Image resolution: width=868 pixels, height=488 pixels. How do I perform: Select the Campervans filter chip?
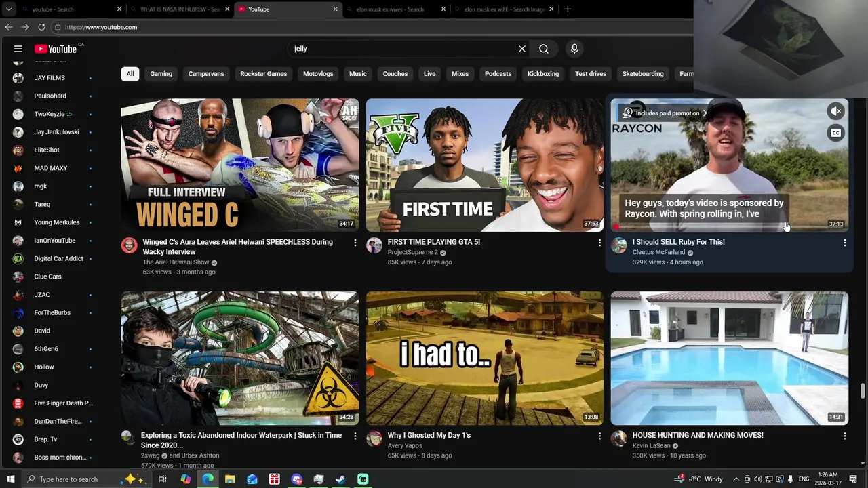coord(206,74)
